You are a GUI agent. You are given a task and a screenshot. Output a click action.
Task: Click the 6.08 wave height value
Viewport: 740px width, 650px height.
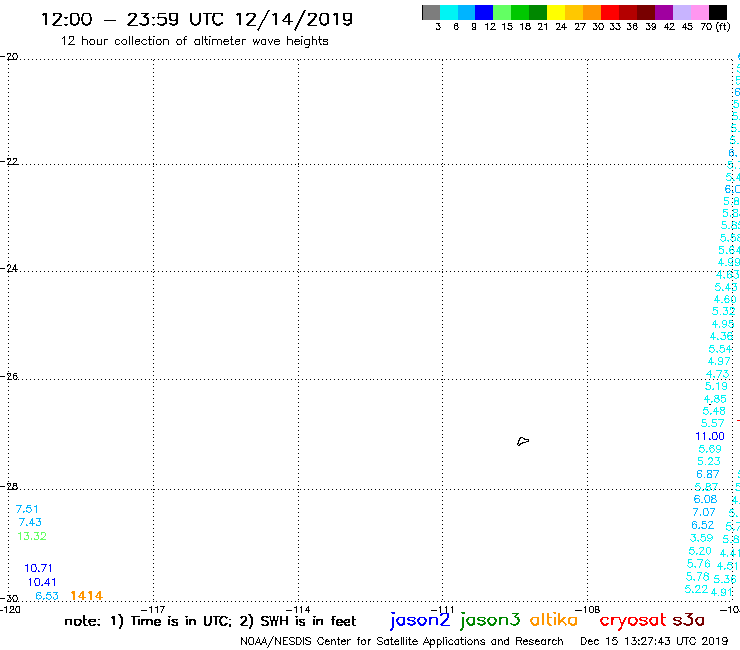coord(705,499)
